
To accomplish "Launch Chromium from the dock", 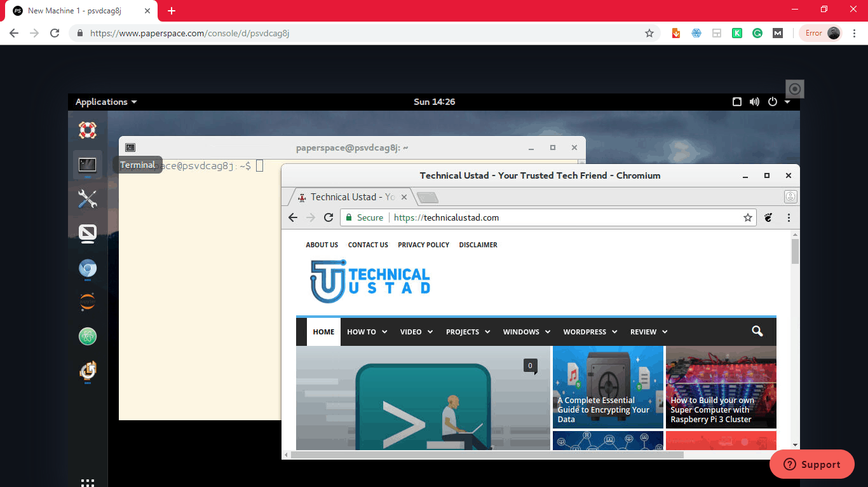I will click(x=87, y=269).
